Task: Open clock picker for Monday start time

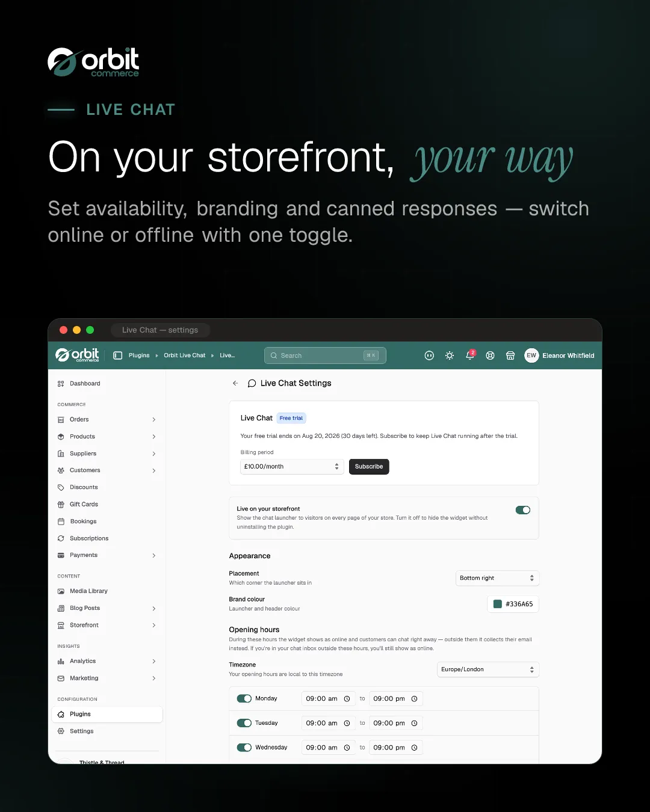Action: coord(347,699)
